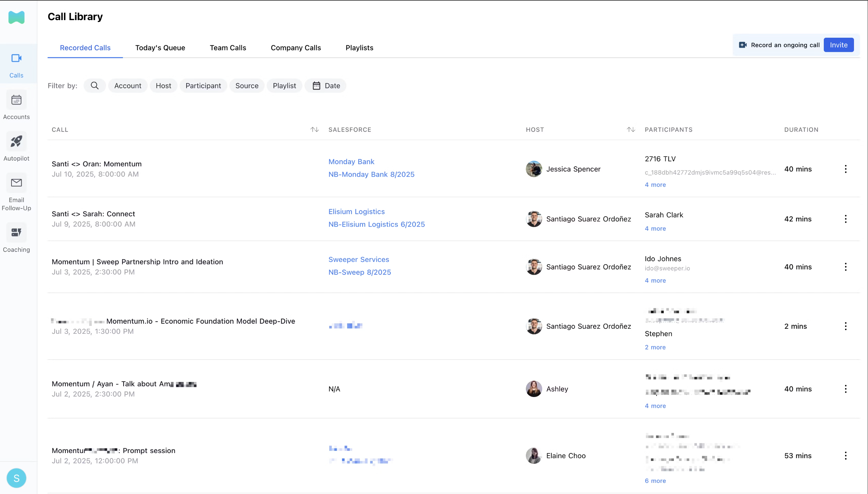Open the Host filter dropdown
Viewport: 868px width, 494px height.
(x=163, y=86)
